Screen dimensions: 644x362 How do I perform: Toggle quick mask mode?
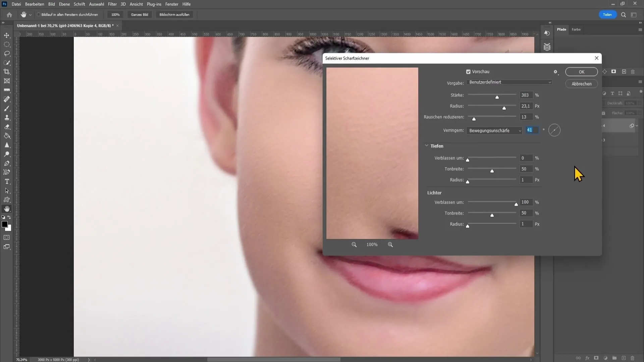(7, 237)
